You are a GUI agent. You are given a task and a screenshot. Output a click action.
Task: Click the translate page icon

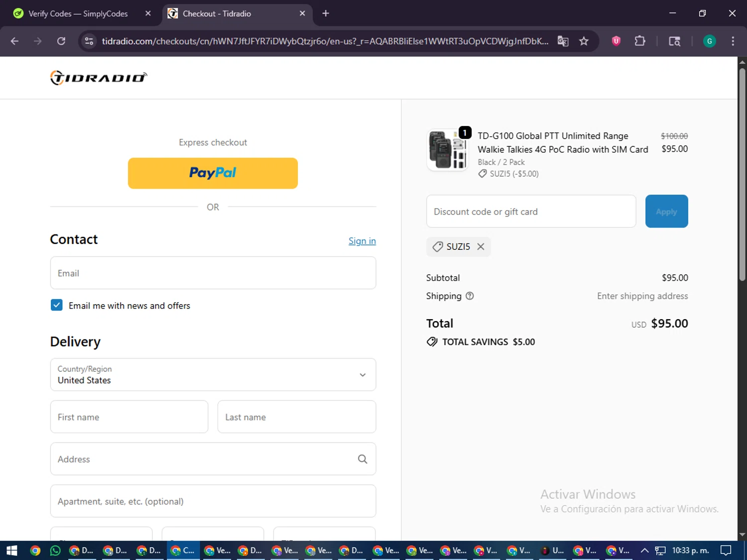pyautogui.click(x=563, y=41)
